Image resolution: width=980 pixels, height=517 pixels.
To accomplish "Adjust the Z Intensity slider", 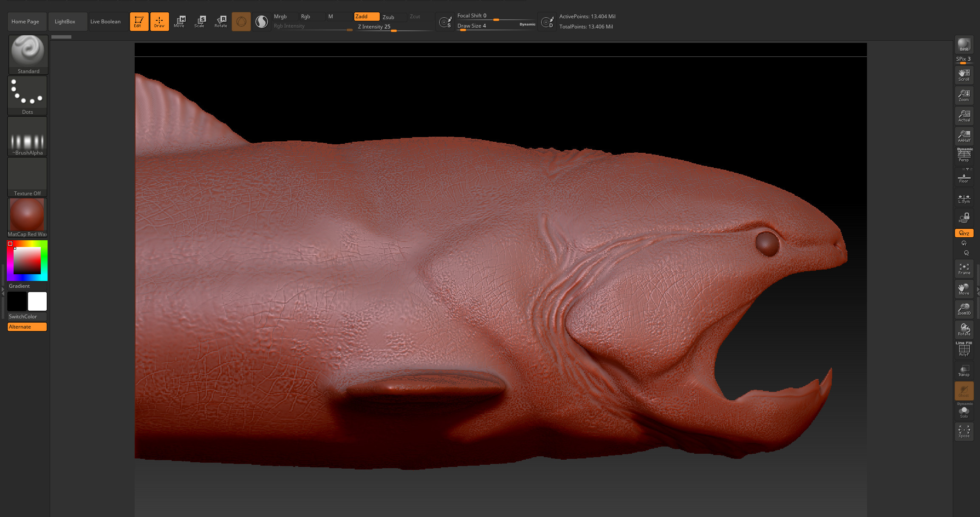I will pos(395,27).
